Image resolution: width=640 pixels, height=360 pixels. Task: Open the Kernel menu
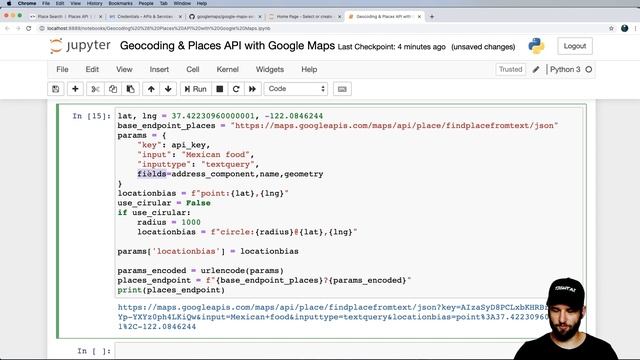227,69
